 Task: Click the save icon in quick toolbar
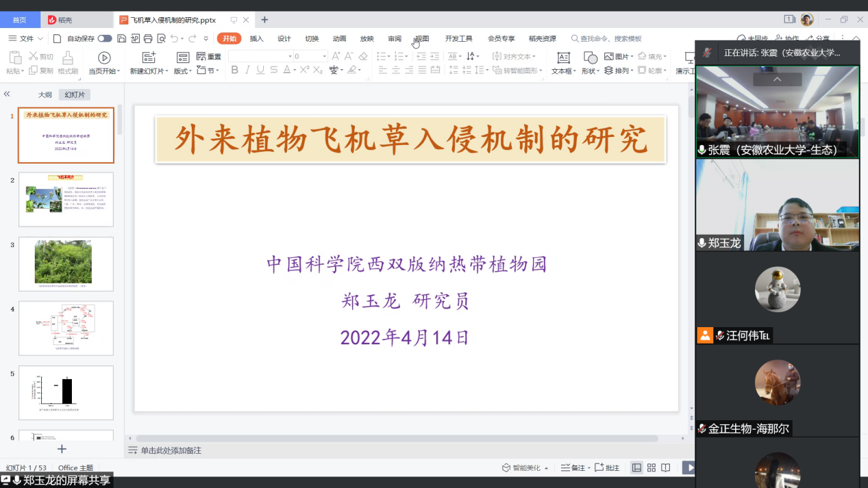tap(122, 39)
